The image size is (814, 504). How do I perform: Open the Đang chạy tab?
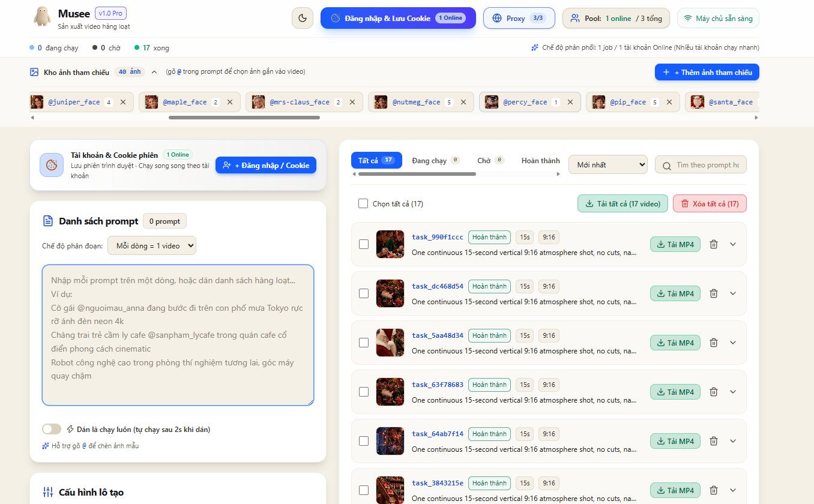coord(436,160)
